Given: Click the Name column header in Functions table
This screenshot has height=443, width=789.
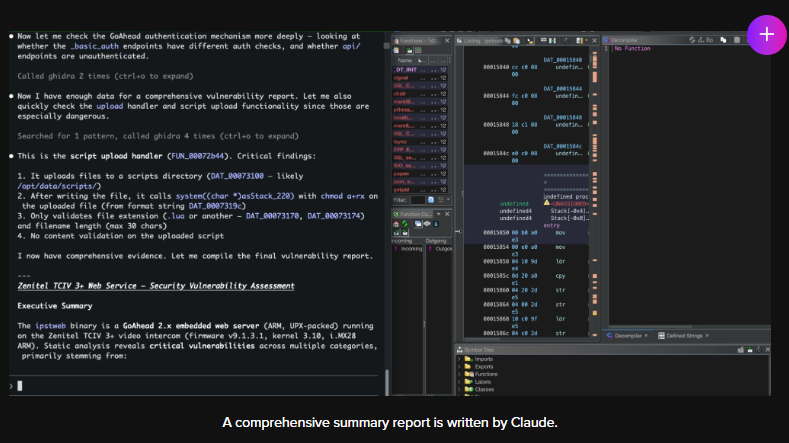Looking at the screenshot, I should (405, 60).
